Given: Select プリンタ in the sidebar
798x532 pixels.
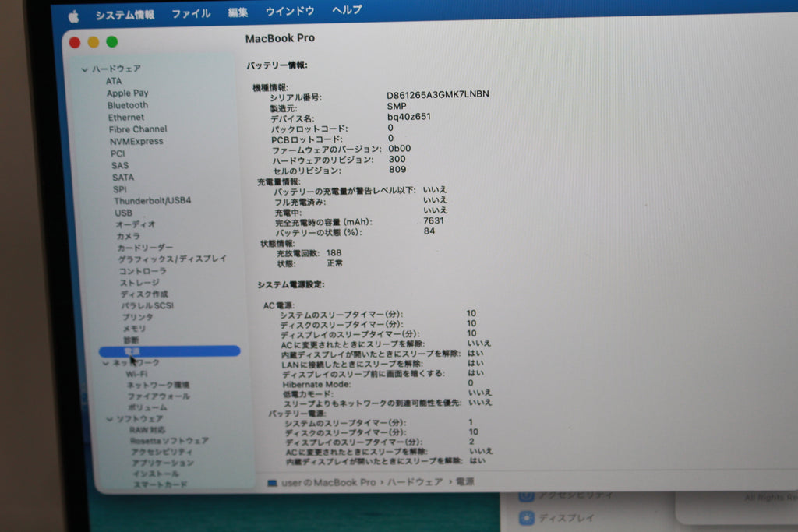Looking at the screenshot, I should (x=137, y=317).
